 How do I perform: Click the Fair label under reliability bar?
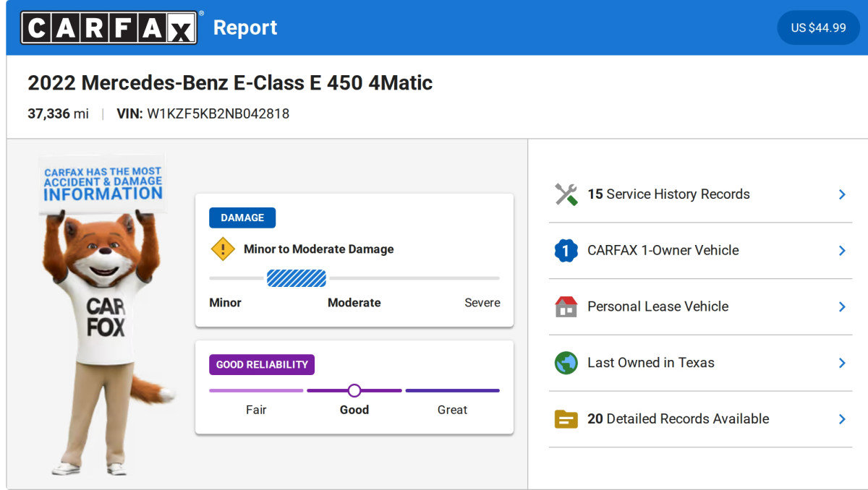pos(256,410)
